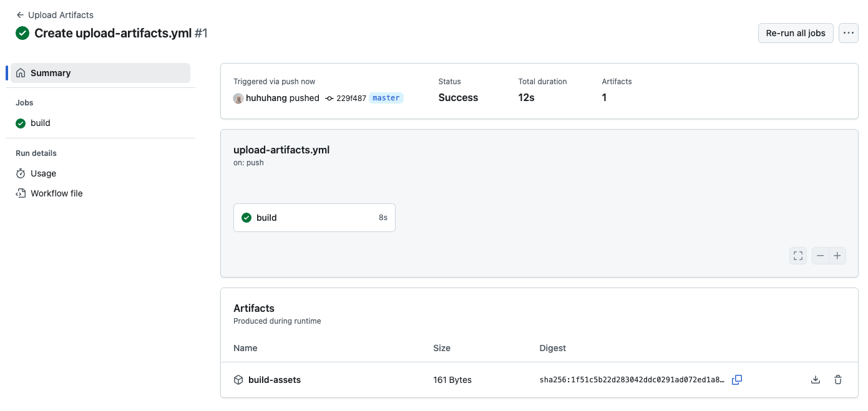Zoom in on the workflow graph
This screenshot has height=411, width=868.
837,255
